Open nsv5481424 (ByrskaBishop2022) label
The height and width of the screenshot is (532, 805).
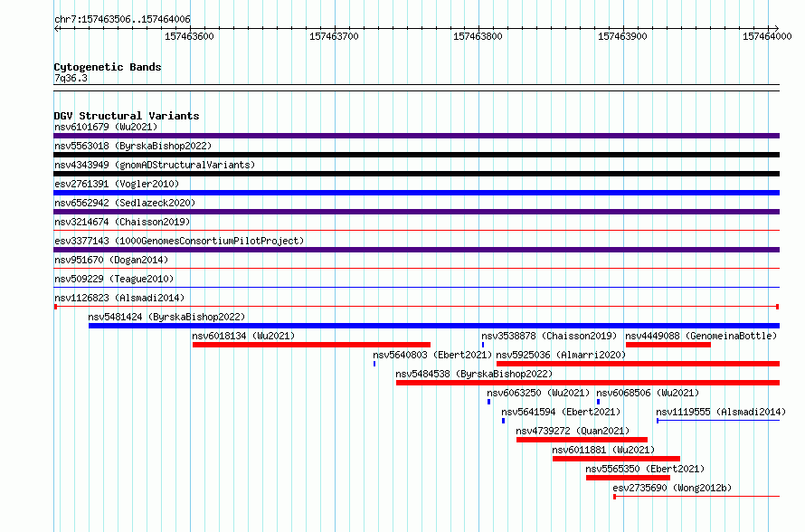(166, 317)
